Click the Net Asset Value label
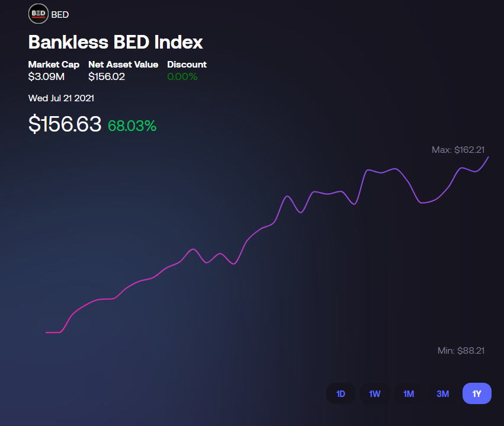Image resolution: width=504 pixels, height=426 pixels. coord(123,65)
